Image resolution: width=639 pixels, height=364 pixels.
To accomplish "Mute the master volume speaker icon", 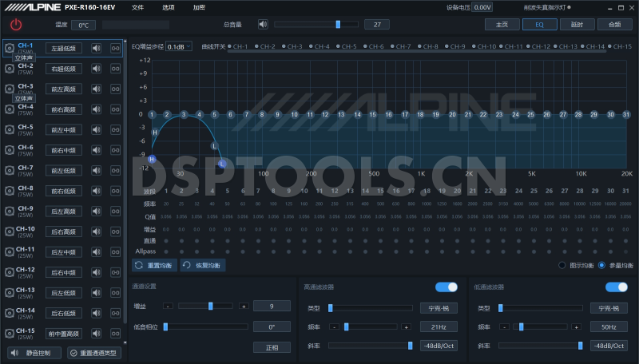I will click(263, 25).
